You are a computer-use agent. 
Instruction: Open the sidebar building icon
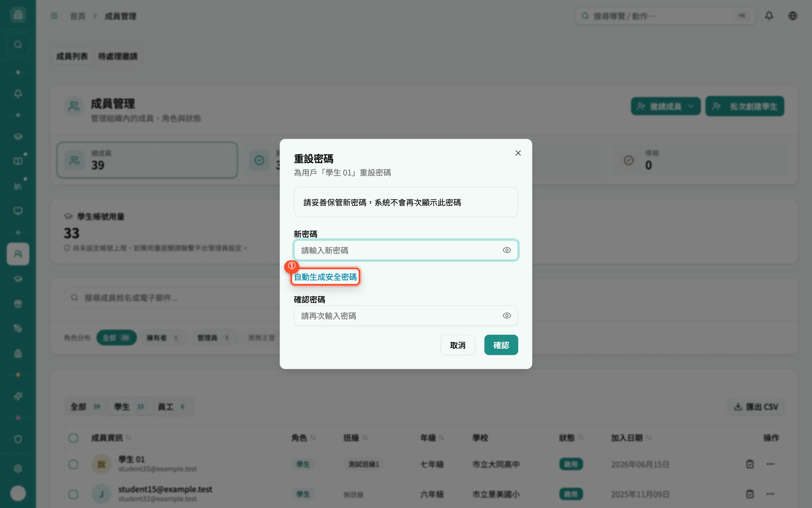pyautogui.click(x=18, y=353)
